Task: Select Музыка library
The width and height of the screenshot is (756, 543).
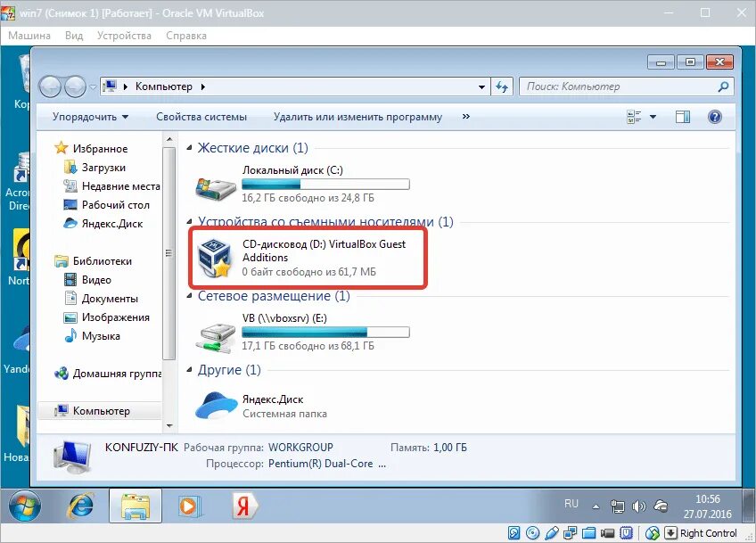Action: [x=93, y=336]
